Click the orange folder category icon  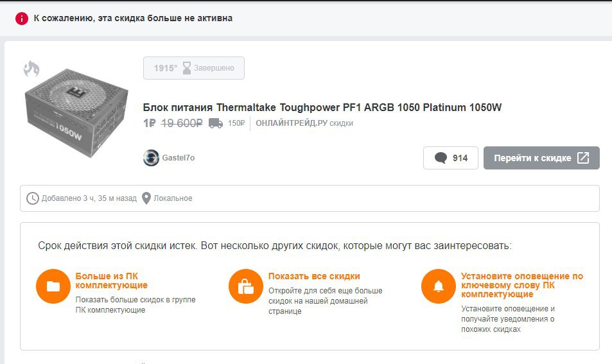click(53, 286)
